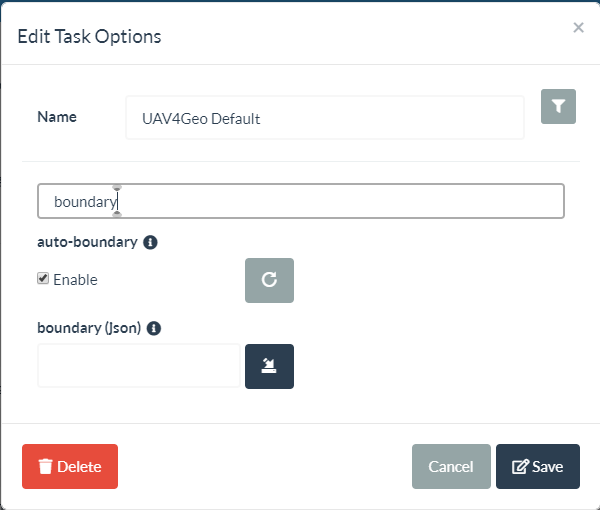Screen dimensions: 600x510
Task: Click the Name field label
Action: click(x=57, y=117)
